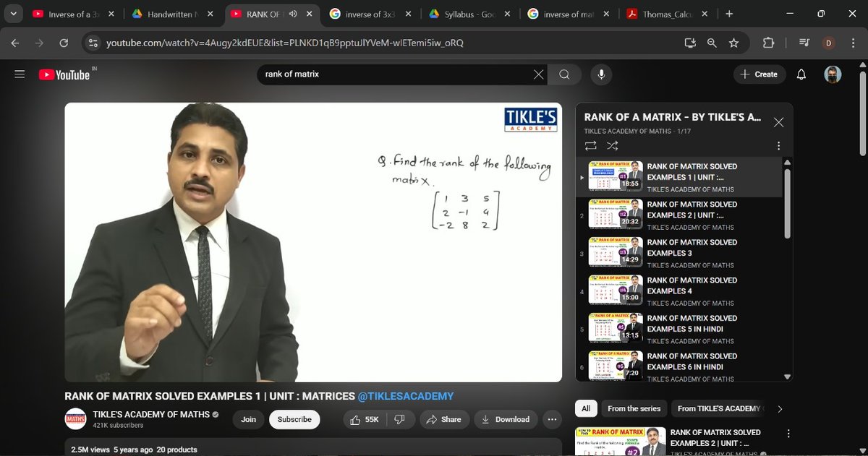
Task: Open @TIKLESACADEMY mention link in title
Action: pyautogui.click(x=406, y=396)
